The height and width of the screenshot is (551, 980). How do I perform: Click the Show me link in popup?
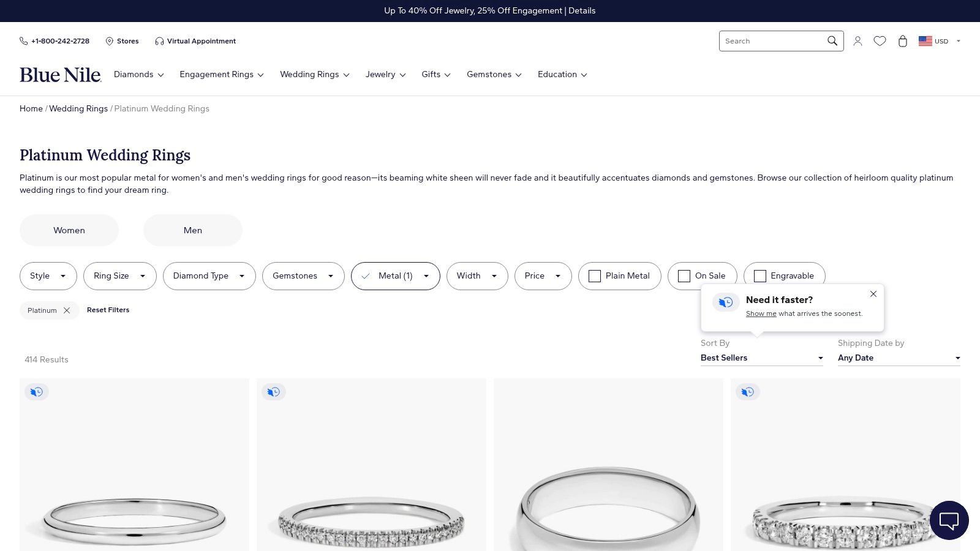click(761, 313)
